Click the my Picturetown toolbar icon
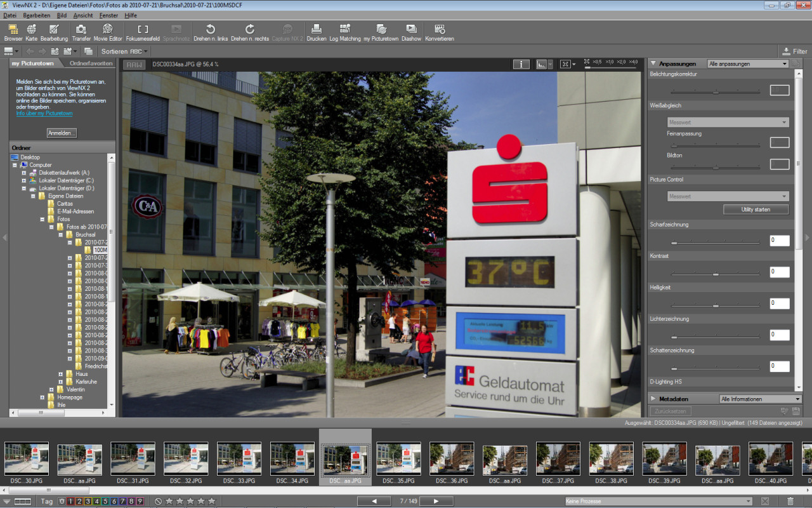This screenshot has width=812, height=508. [x=381, y=32]
